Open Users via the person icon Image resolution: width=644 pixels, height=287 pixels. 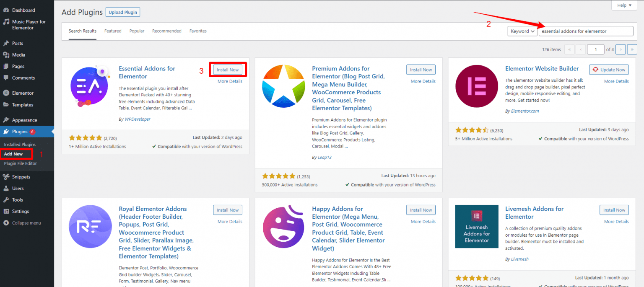pos(6,188)
